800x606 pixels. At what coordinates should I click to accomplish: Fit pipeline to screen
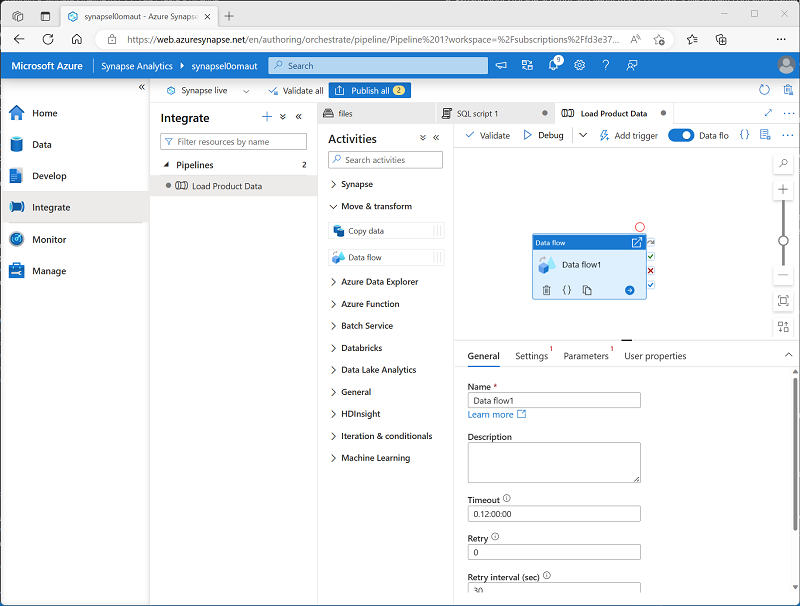pos(783,300)
